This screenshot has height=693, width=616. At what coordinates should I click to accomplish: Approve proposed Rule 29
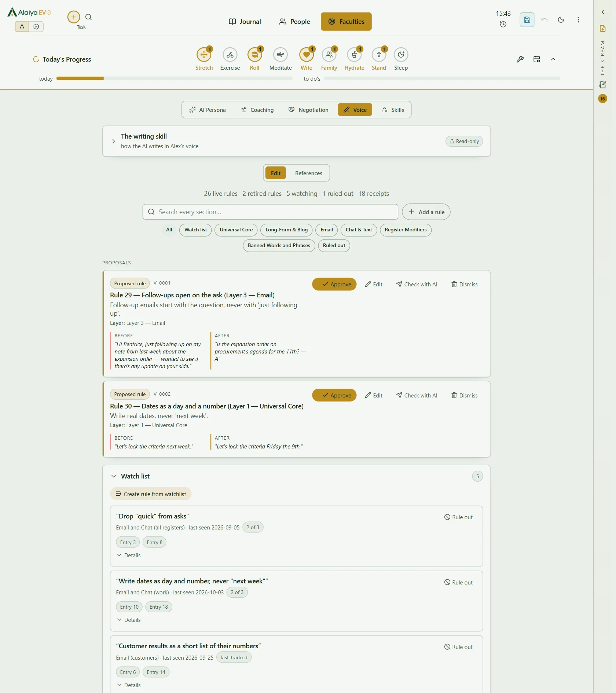pos(334,285)
